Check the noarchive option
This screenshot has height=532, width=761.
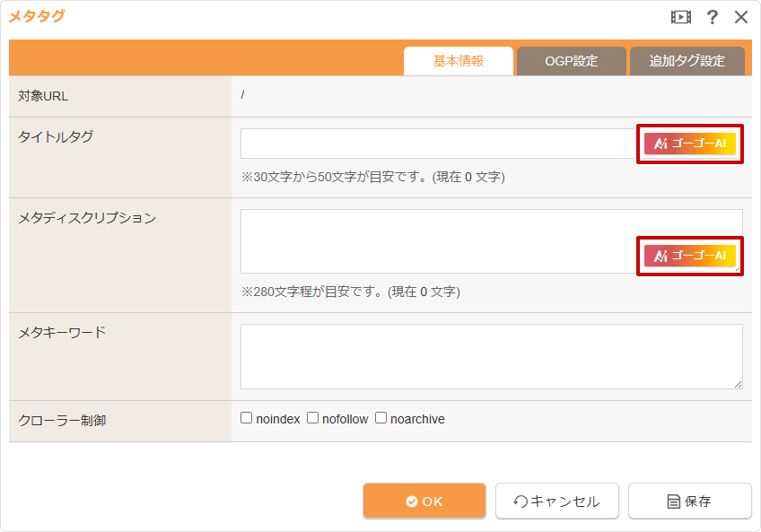pos(381,418)
